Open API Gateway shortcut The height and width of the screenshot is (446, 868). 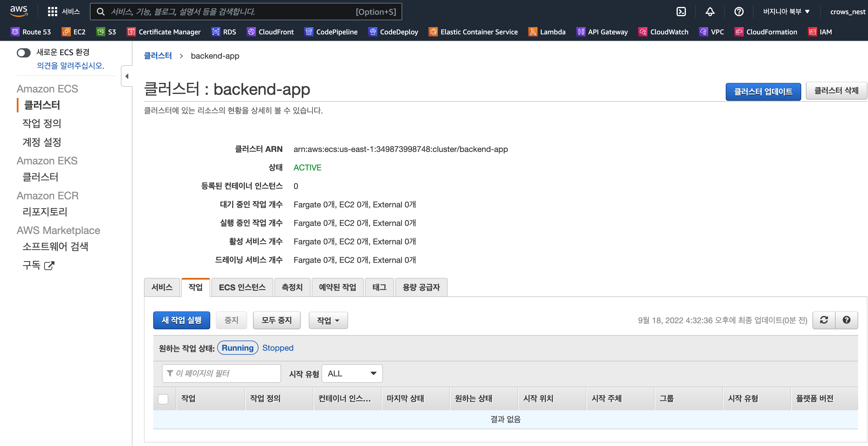602,32
